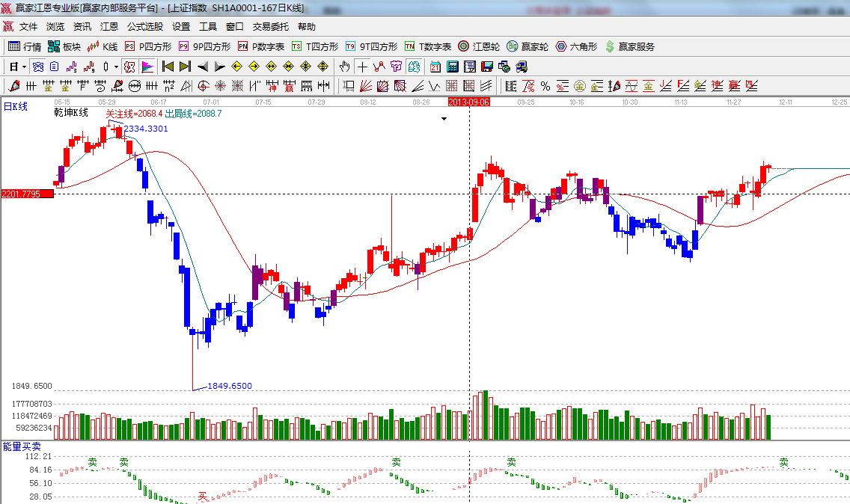This screenshot has height=504, width=850.
Task: Open the 六角形 hexagon chart
Action: click(x=576, y=46)
